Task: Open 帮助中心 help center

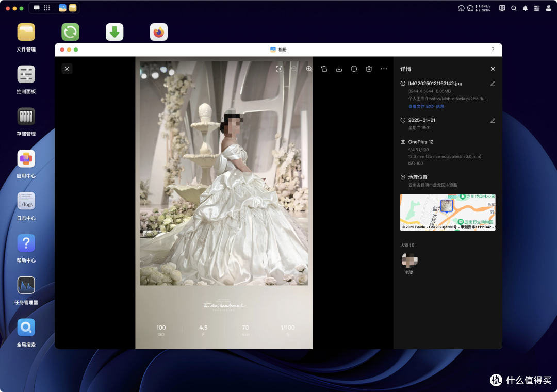Action: tap(26, 249)
